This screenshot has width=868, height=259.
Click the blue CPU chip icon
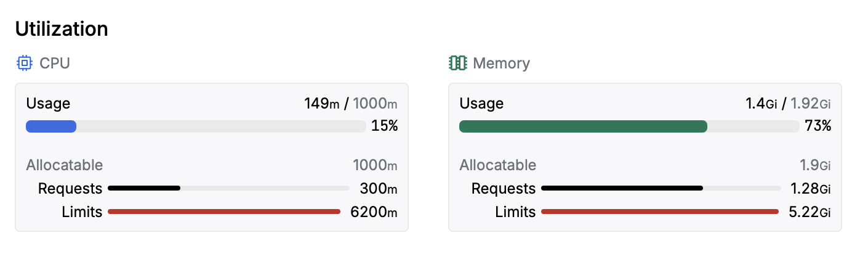click(x=24, y=63)
